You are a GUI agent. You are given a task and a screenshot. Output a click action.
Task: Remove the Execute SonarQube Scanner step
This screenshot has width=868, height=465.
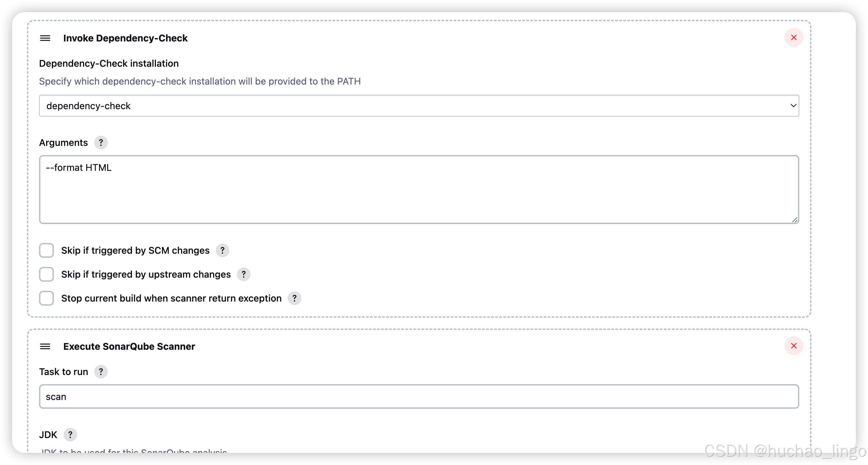pos(794,346)
